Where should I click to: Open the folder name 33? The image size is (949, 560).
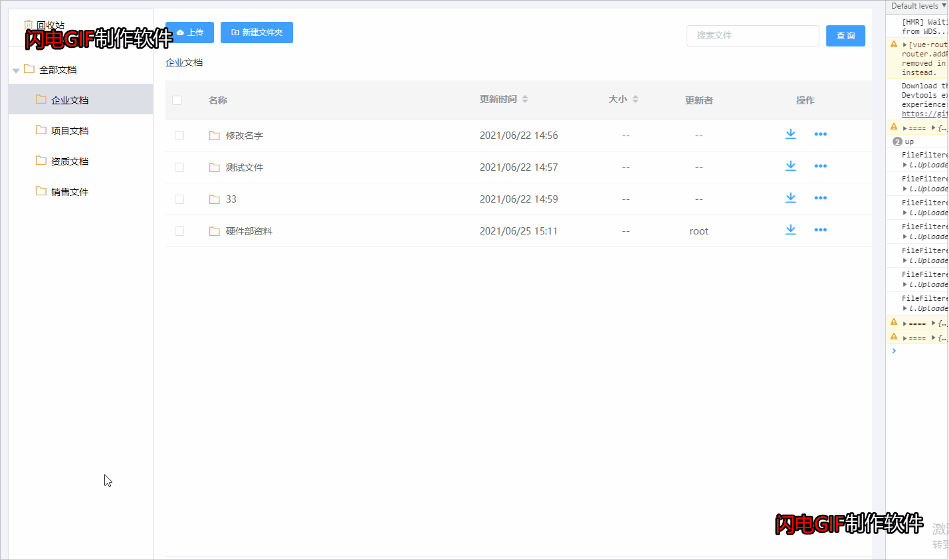[x=231, y=199]
